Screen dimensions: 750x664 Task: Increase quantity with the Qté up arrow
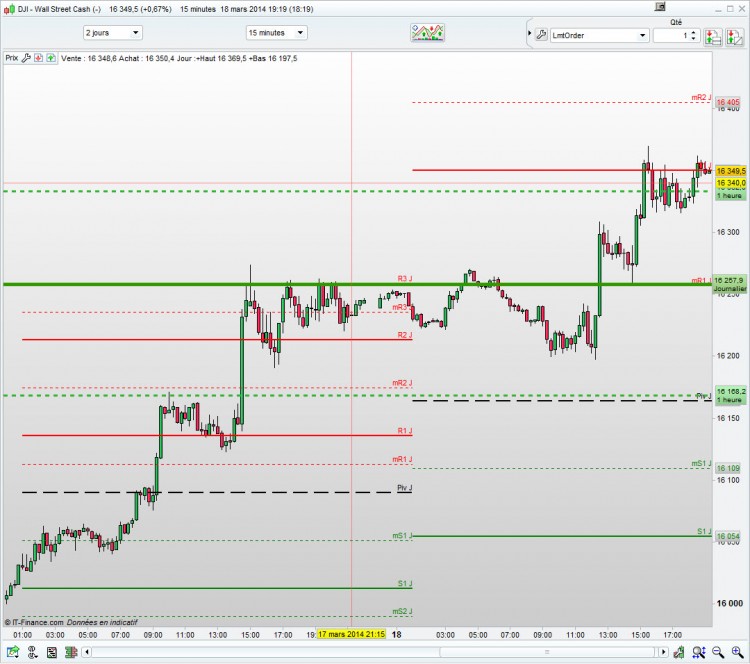coord(693,33)
